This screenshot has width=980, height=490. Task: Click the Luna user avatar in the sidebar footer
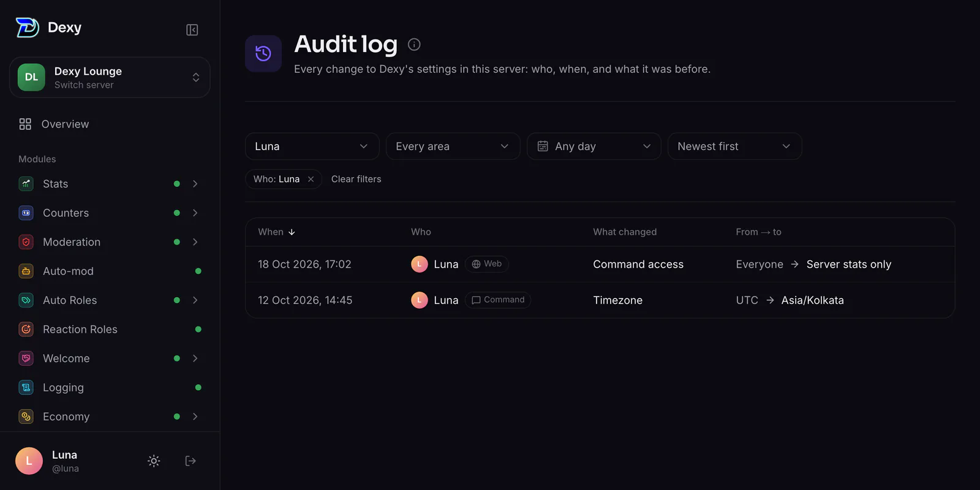point(29,461)
